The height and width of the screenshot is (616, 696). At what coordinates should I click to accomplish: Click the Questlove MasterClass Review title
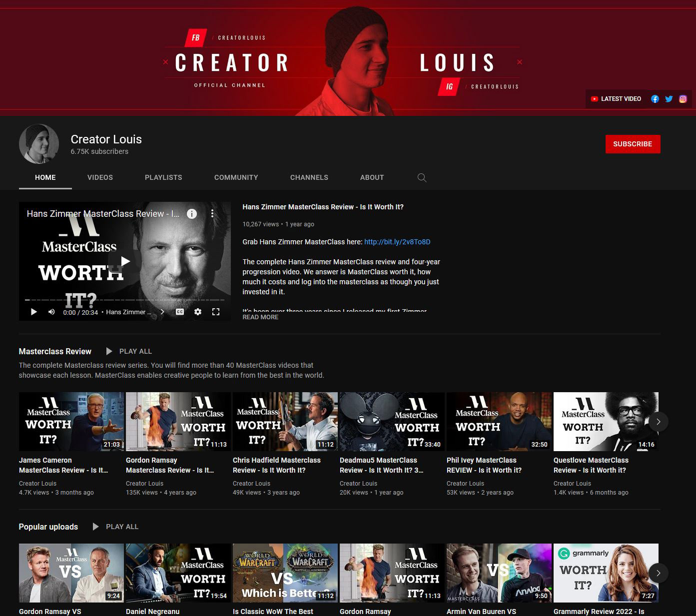pyautogui.click(x=591, y=465)
